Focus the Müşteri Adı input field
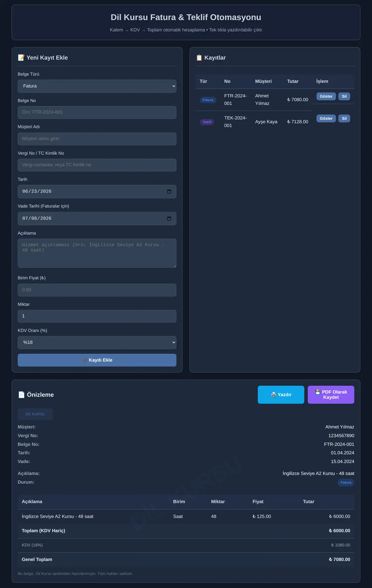372x588 pixels. point(97,139)
